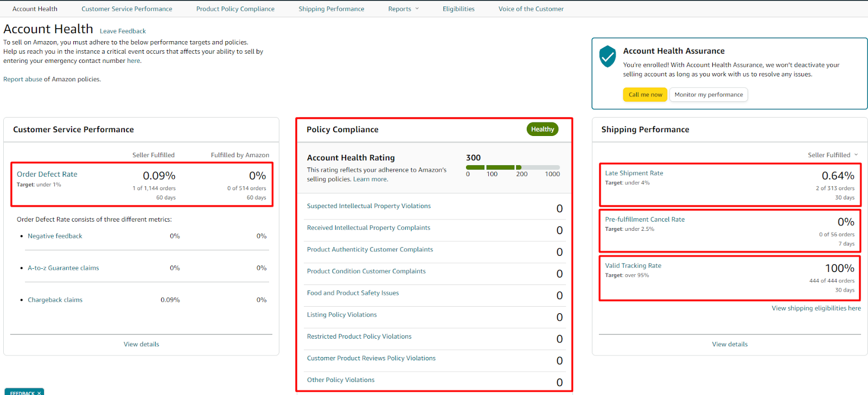Click the 0.64% Late Shipment Rate value

(x=838, y=176)
